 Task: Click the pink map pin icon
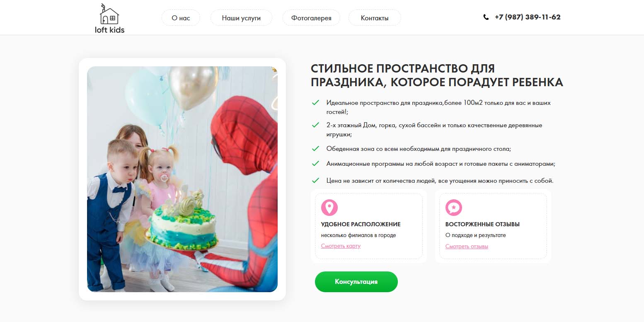(x=329, y=207)
